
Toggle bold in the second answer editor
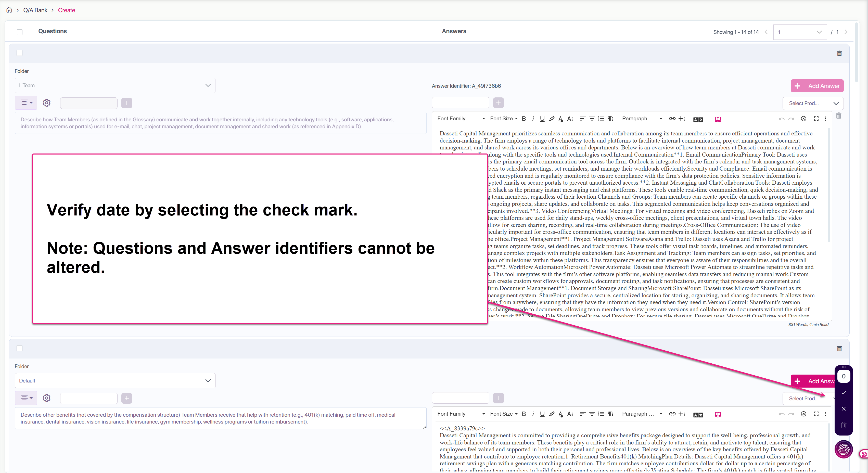click(524, 414)
